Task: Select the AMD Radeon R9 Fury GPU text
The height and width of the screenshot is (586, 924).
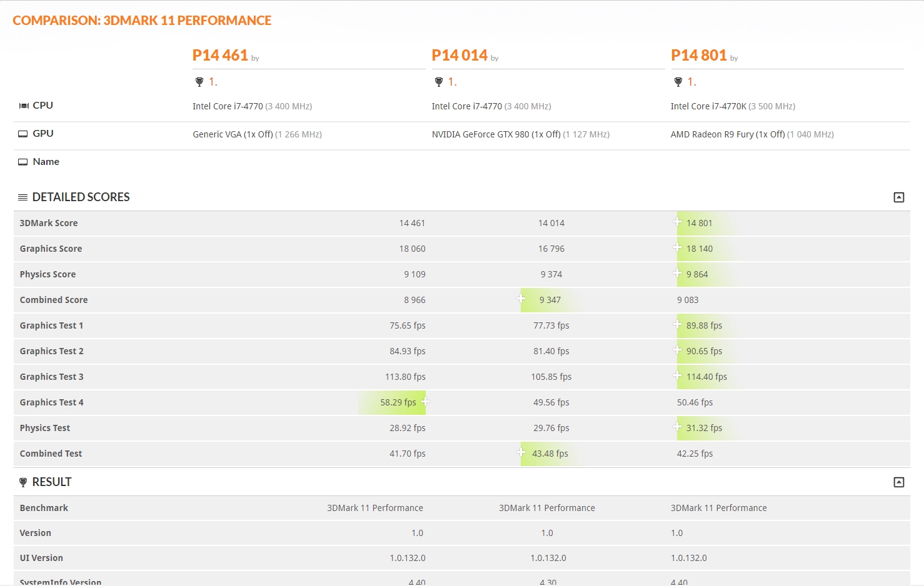Action: pyautogui.click(x=728, y=134)
